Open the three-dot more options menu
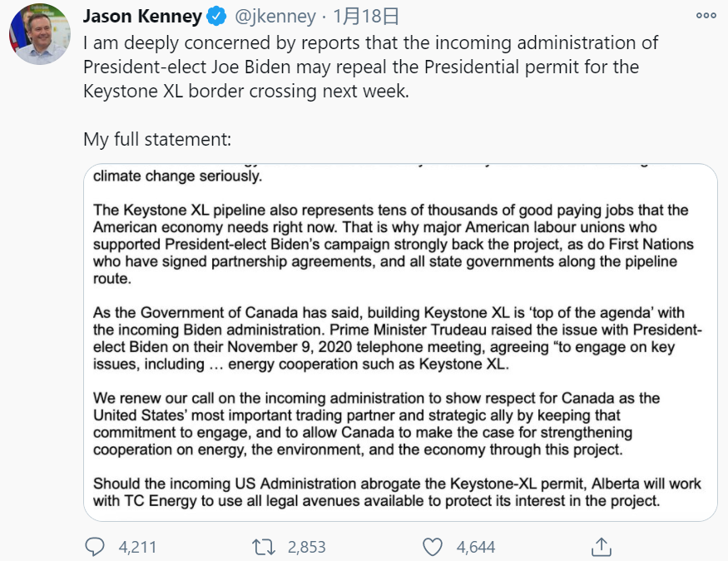The image size is (728, 561). point(706,16)
